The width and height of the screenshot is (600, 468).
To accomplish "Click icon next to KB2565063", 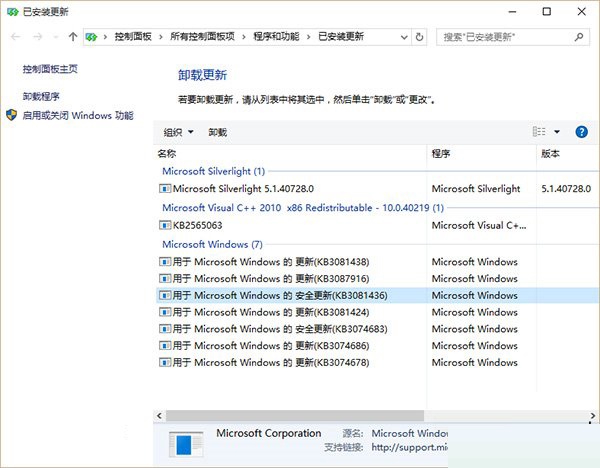I will click(165, 225).
